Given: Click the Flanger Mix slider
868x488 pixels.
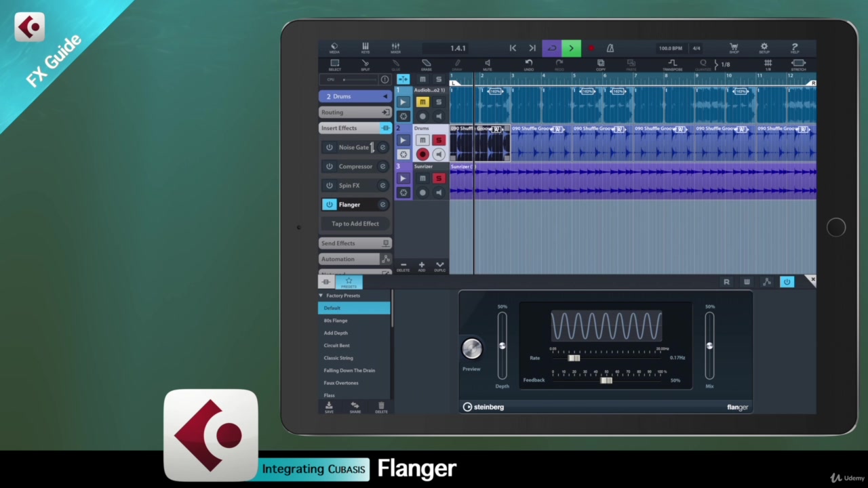Looking at the screenshot, I should (x=709, y=346).
